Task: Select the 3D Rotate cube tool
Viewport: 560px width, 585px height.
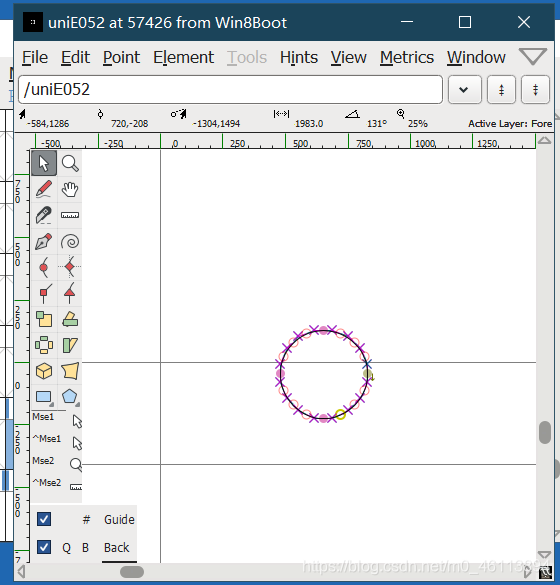Action: (x=44, y=371)
